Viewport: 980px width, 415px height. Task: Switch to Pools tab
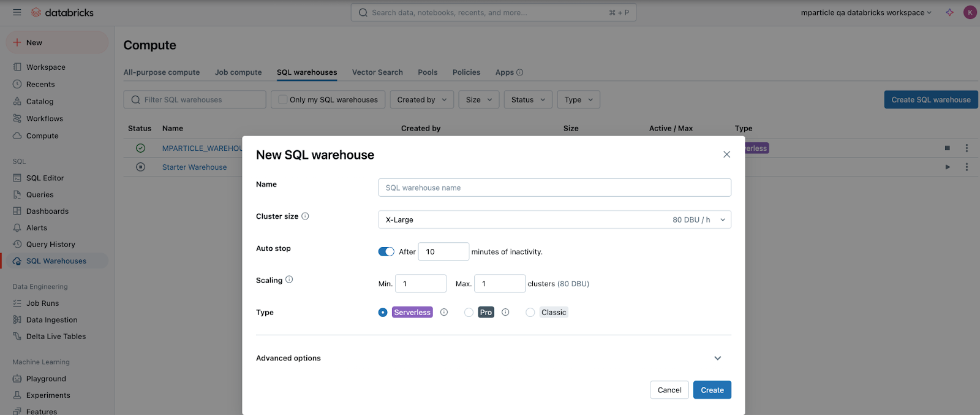coord(428,72)
